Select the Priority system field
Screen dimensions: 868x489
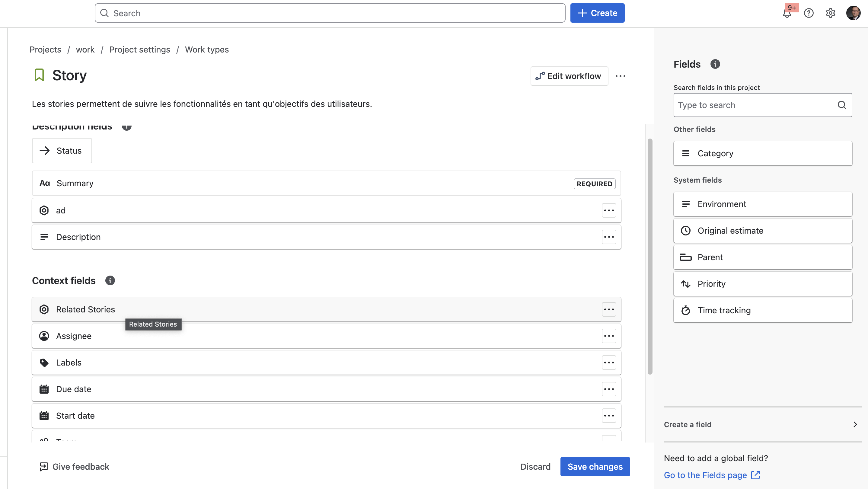click(x=762, y=284)
